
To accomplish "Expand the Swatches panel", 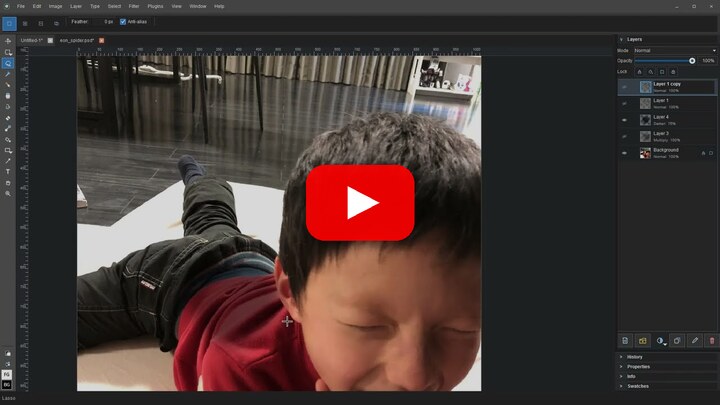I will pos(621,386).
